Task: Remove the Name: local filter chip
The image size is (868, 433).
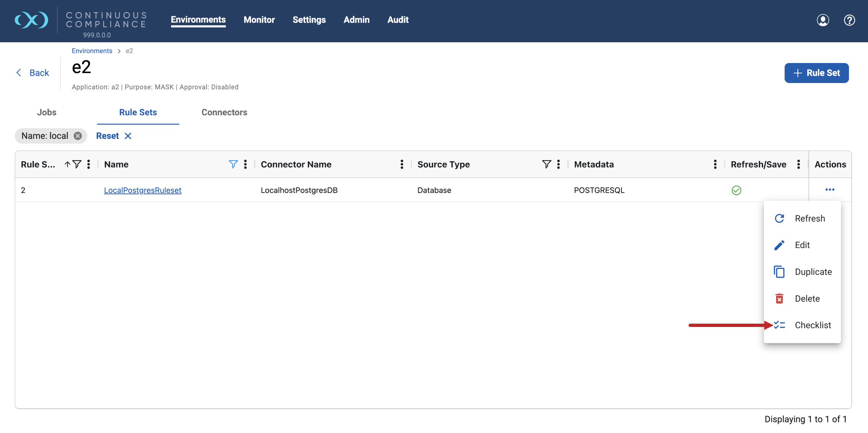Action: [x=77, y=136]
